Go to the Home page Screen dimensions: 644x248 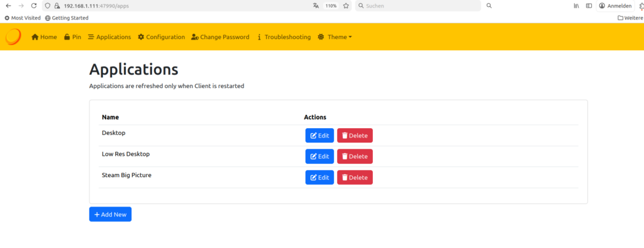coord(44,37)
